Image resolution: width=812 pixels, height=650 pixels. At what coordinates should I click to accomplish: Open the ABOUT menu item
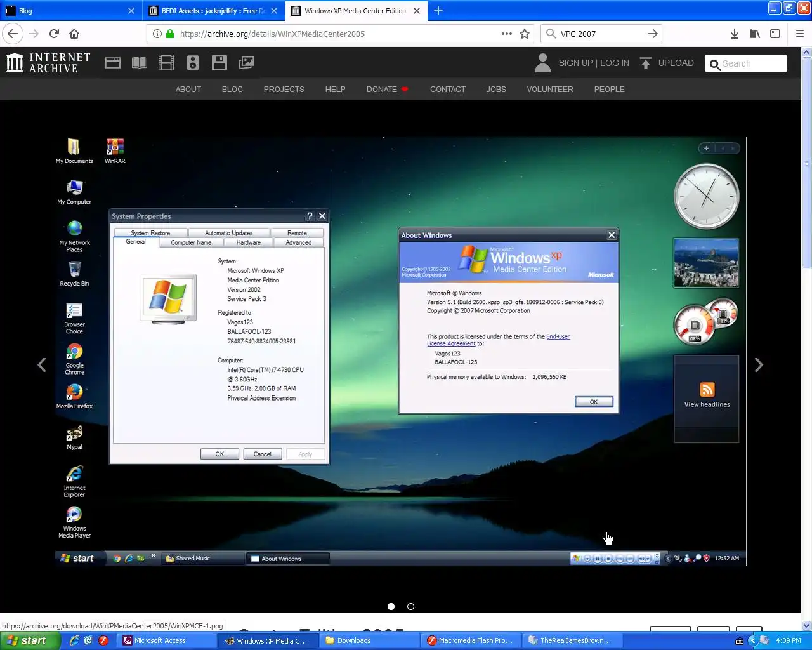pos(188,90)
